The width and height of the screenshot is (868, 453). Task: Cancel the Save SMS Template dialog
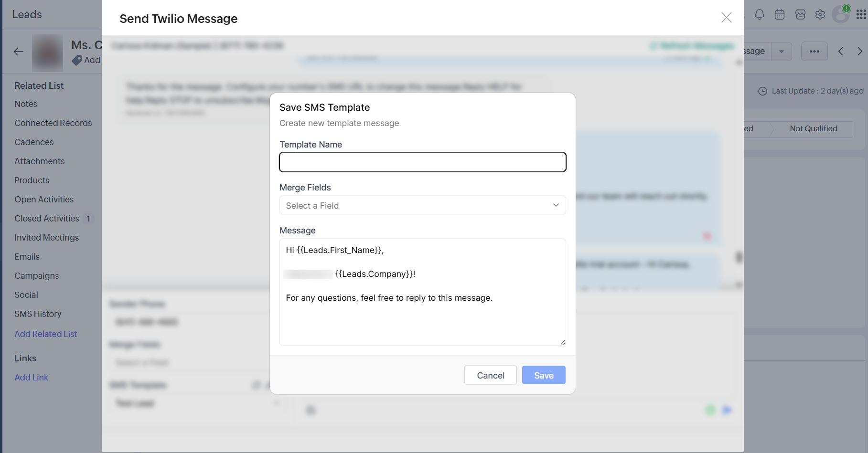coord(491,375)
